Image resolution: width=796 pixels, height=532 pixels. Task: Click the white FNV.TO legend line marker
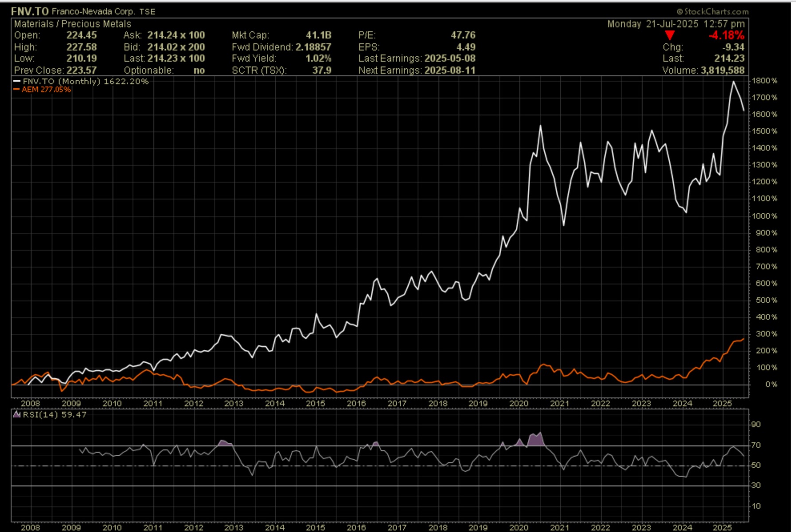click(17, 81)
